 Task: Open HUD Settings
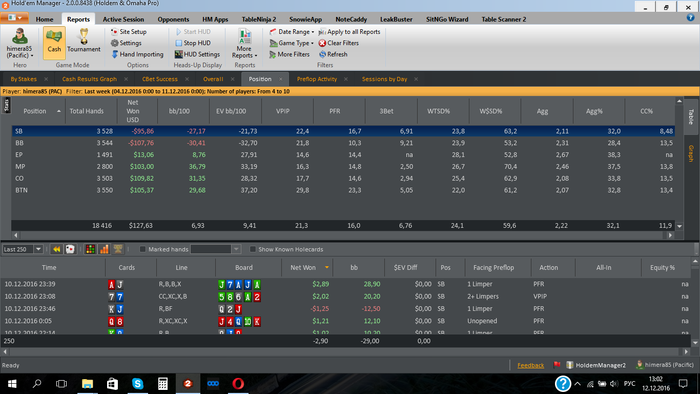click(x=197, y=54)
